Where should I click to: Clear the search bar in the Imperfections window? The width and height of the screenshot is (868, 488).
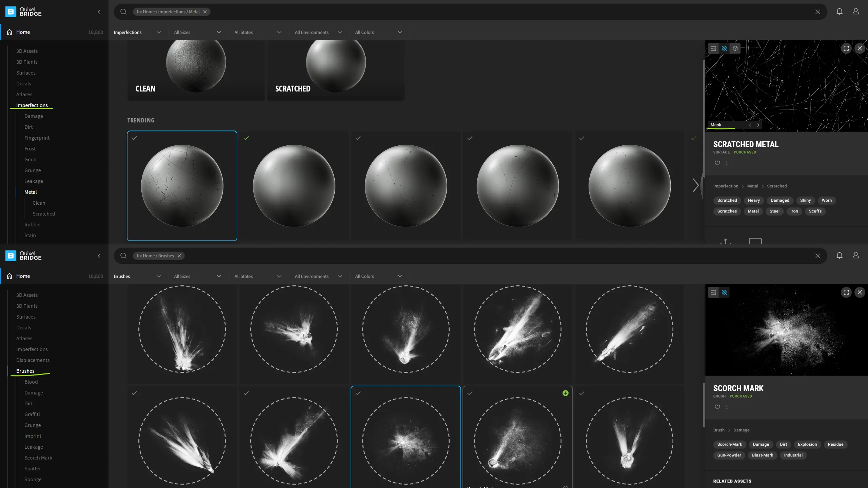pos(817,12)
